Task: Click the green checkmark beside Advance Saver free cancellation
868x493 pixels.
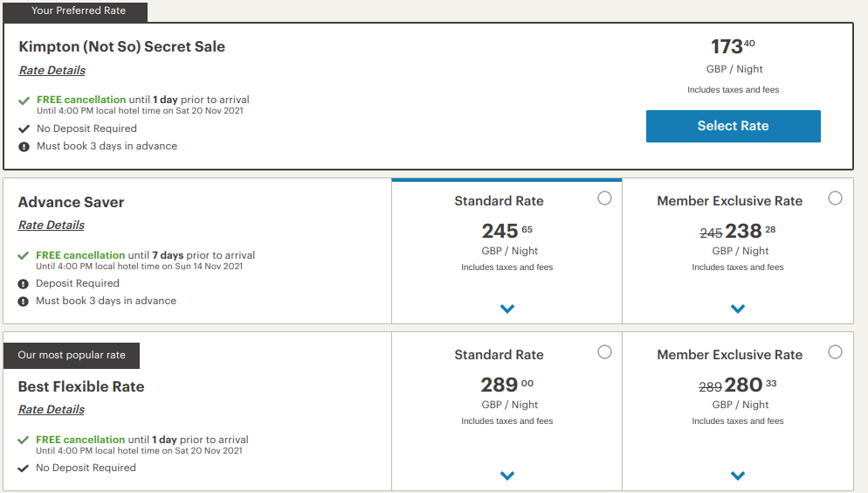Action: [x=24, y=255]
